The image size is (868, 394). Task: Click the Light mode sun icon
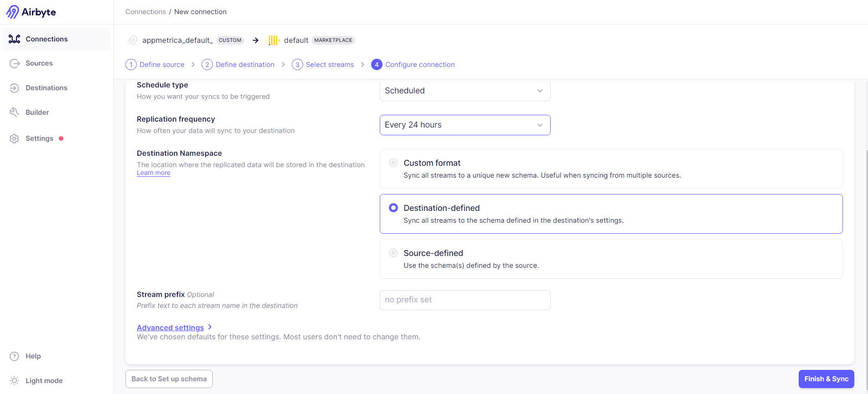coord(15,381)
